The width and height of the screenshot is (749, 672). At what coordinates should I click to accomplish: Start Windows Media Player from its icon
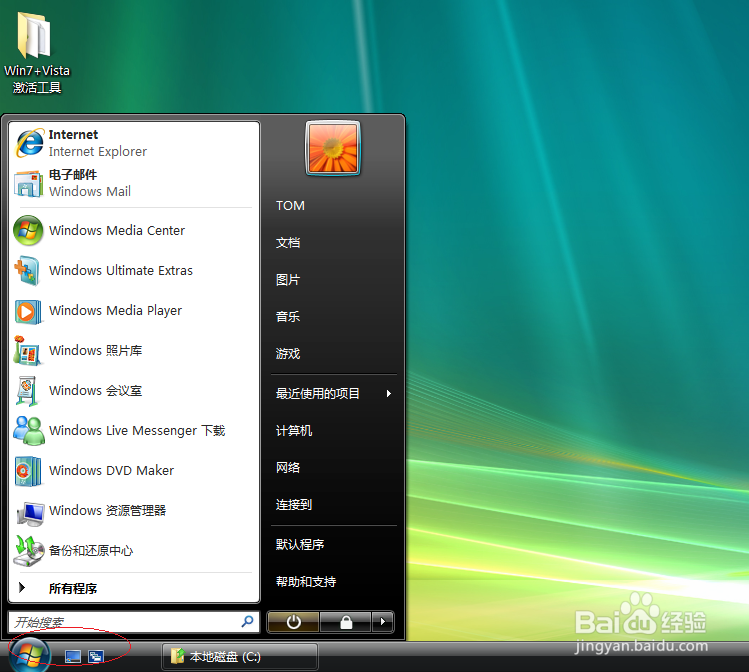click(x=28, y=311)
